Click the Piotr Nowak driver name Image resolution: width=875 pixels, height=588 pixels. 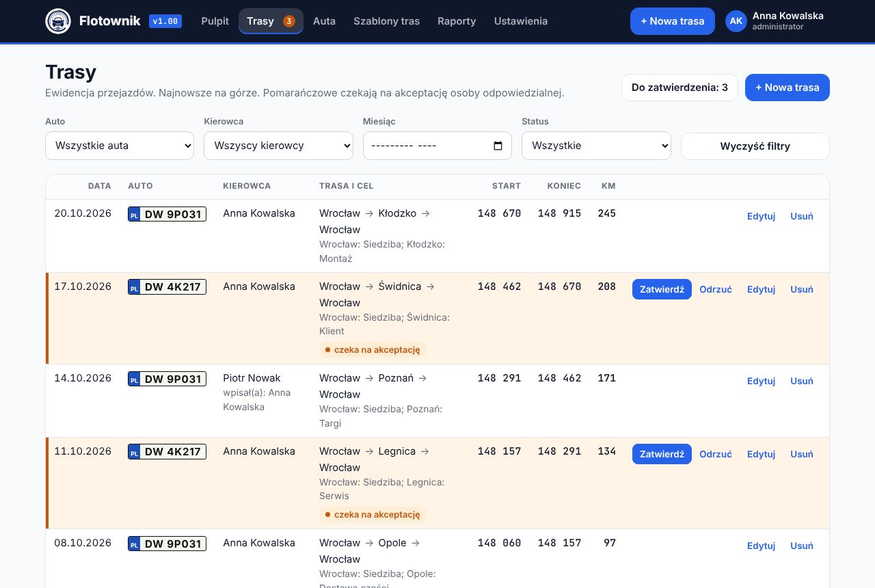252,378
